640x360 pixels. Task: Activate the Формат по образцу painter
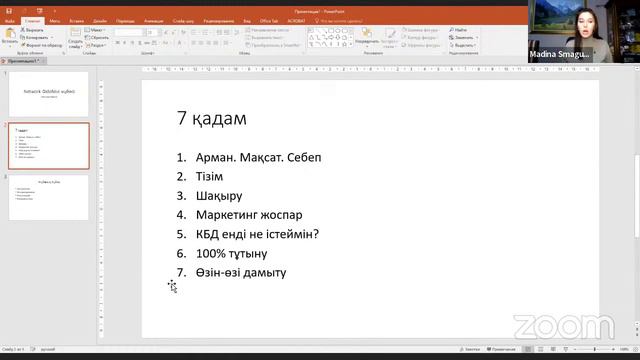41,45
